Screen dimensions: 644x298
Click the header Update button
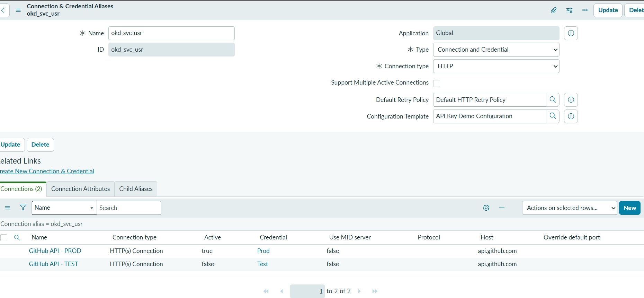(x=608, y=10)
